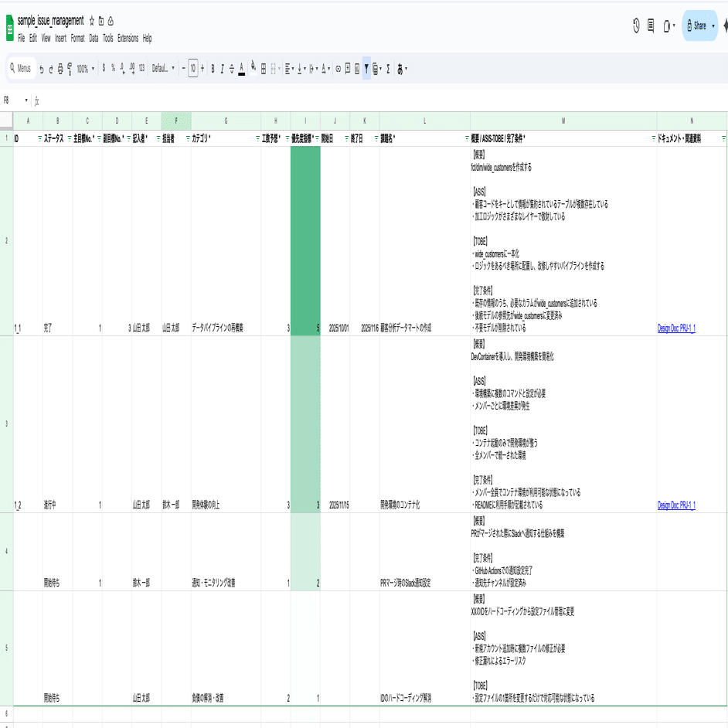Open the Functions sigma icon
728x728 pixels.
tap(387, 69)
